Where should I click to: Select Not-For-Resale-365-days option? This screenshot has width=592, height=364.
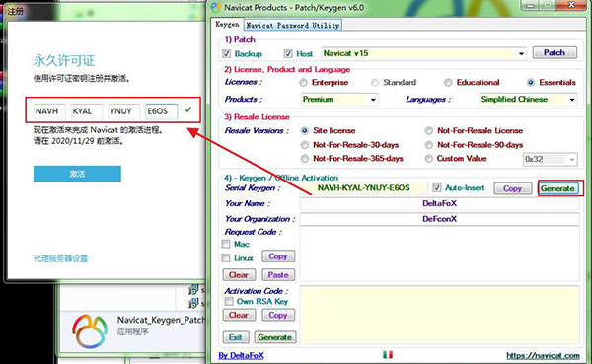(304, 159)
